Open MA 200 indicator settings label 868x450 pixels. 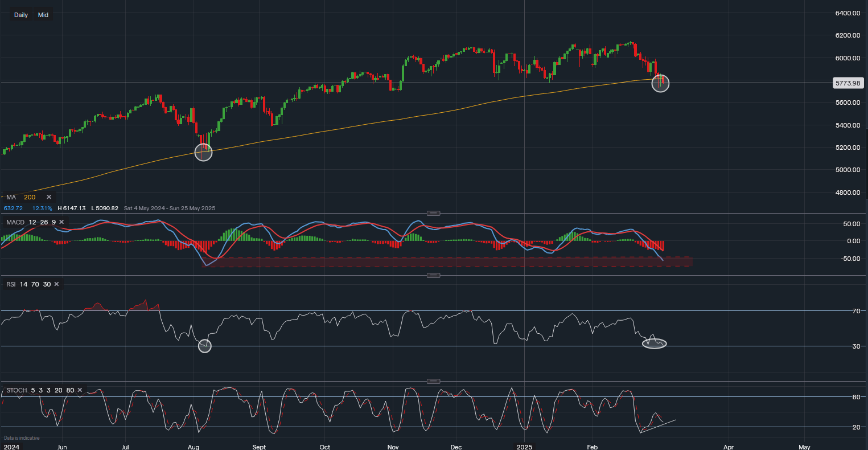click(x=20, y=197)
